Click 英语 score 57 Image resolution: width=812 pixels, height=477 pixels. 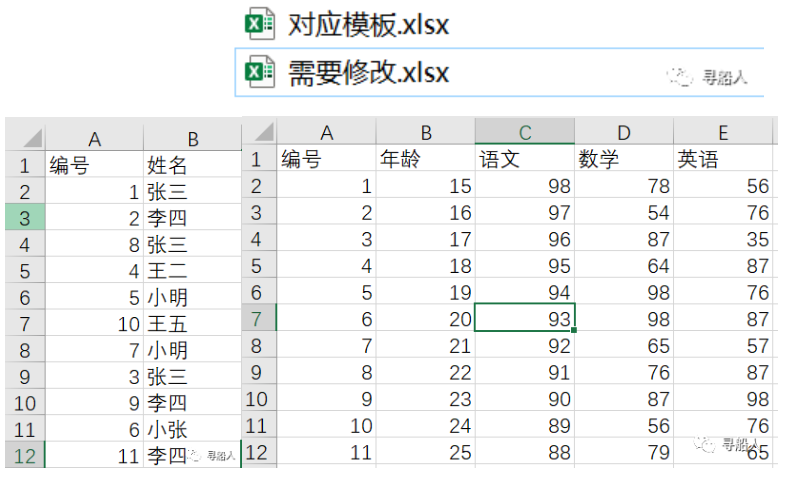723,345
